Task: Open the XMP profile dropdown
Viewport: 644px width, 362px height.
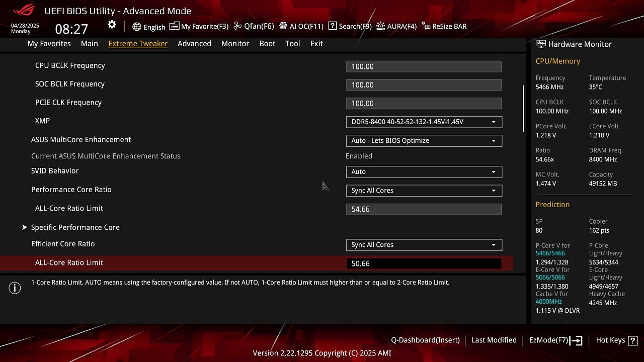Action: [424, 122]
